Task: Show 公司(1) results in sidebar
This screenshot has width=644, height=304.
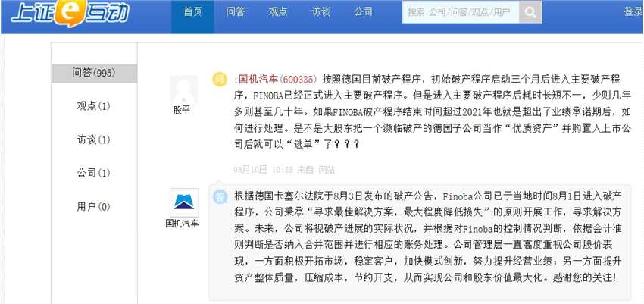Action: click(94, 173)
